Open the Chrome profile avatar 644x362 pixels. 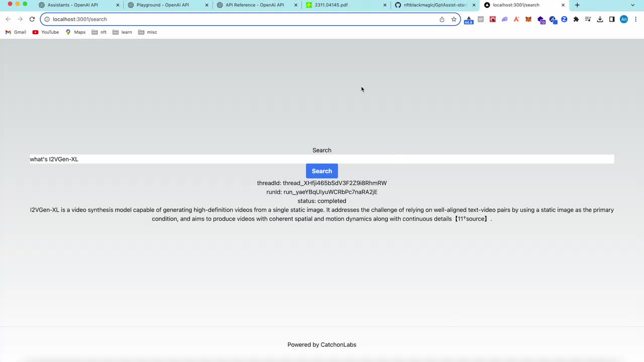624,19
